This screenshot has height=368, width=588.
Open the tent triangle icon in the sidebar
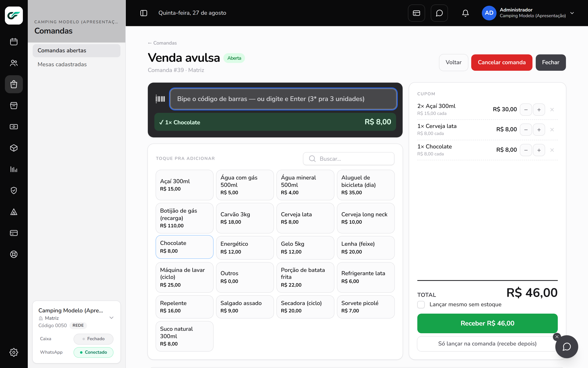(14, 212)
